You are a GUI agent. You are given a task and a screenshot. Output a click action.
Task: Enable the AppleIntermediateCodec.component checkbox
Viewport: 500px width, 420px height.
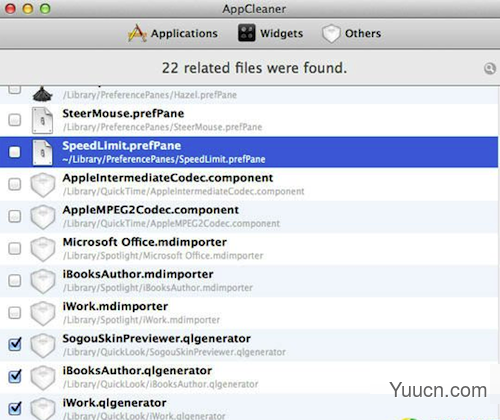pyautogui.click(x=15, y=184)
